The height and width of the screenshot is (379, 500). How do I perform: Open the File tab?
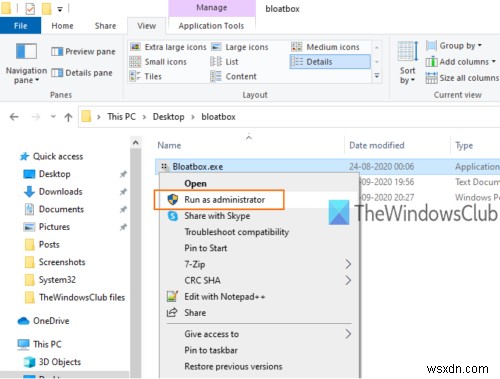[20, 26]
